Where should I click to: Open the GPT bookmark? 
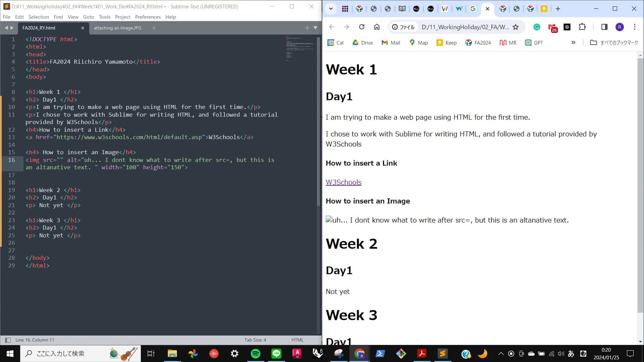534,43
